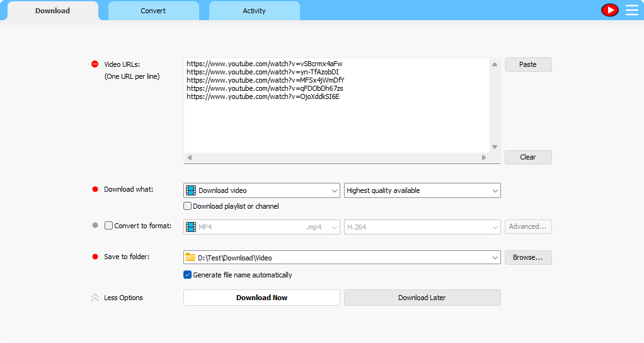This screenshot has height=343, width=644.
Task: Click the Paste button
Action: tap(528, 64)
